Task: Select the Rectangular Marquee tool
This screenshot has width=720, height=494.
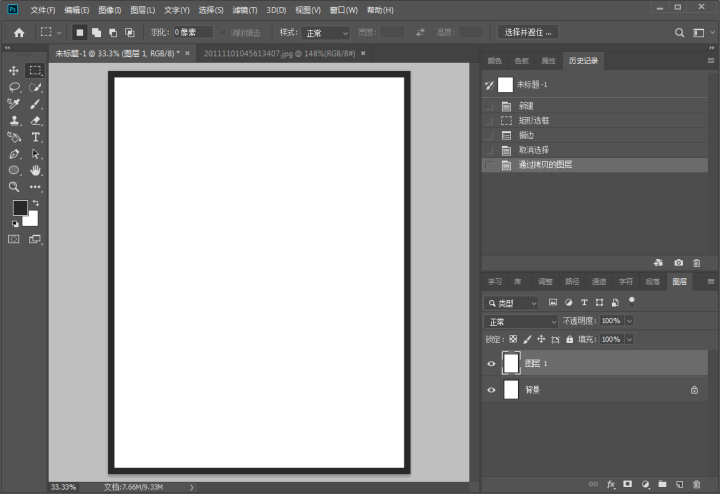Action: point(35,70)
